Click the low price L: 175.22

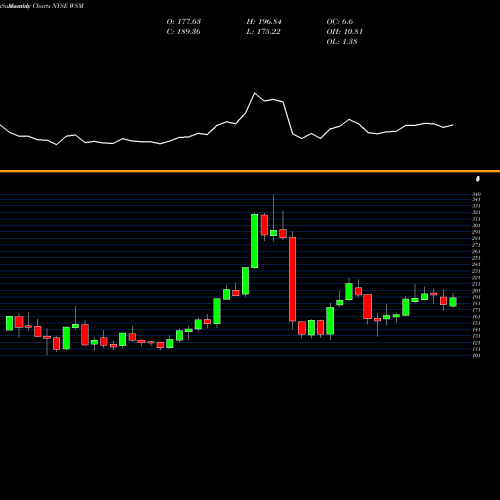[263, 32]
